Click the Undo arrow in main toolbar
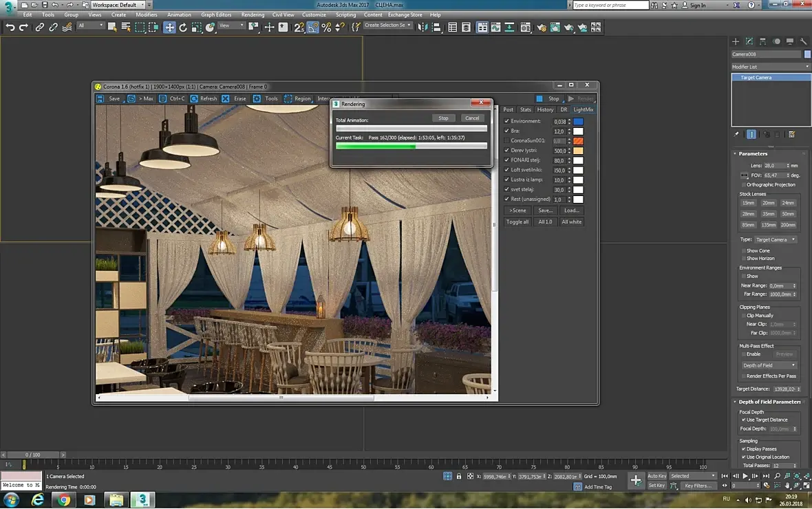Screen dimensions: 812x509 10,28
